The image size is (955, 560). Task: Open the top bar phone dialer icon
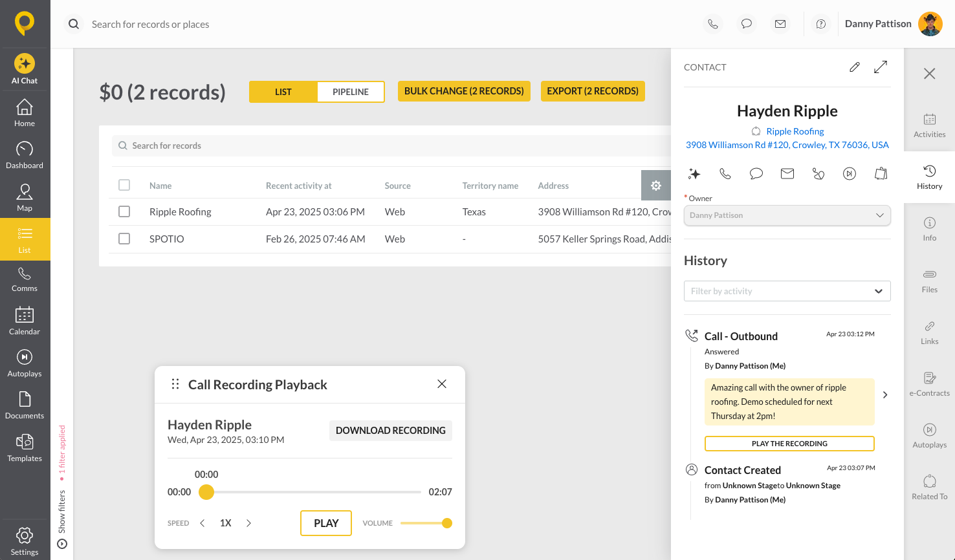pos(712,24)
